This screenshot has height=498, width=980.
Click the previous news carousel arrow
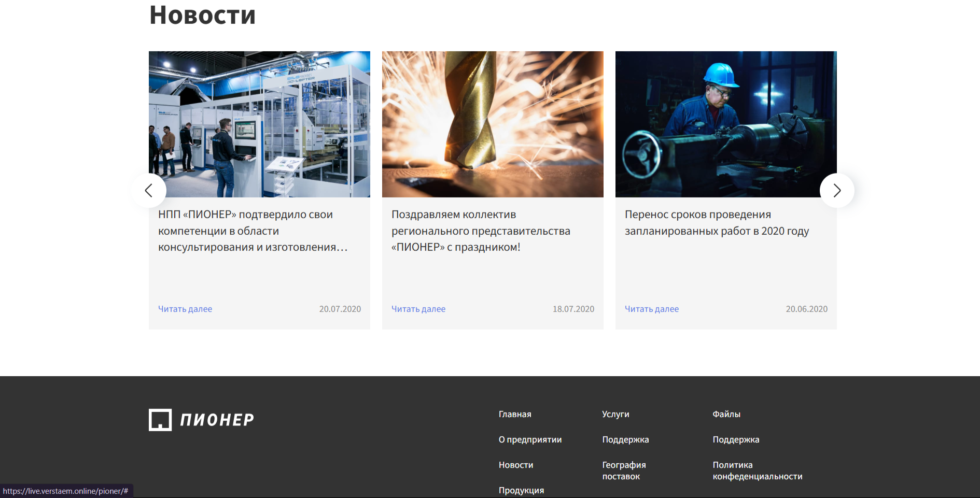[x=149, y=191]
